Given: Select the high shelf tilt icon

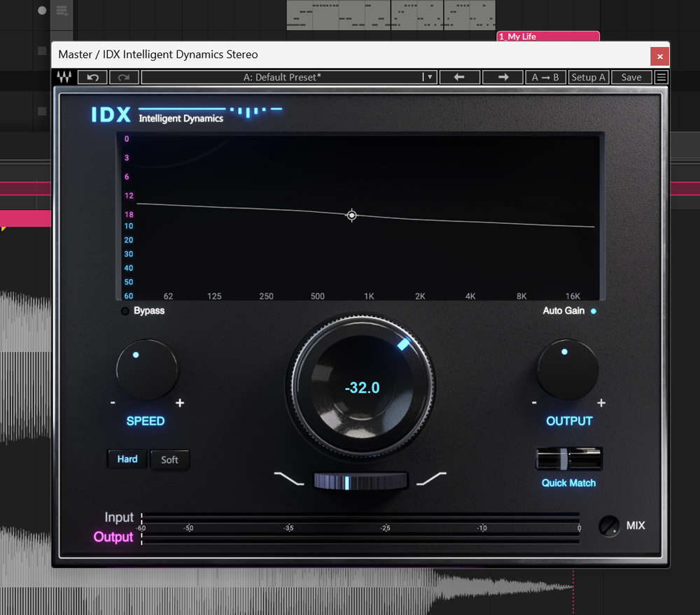Looking at the screenshot, I should click(x=431, y=479).
